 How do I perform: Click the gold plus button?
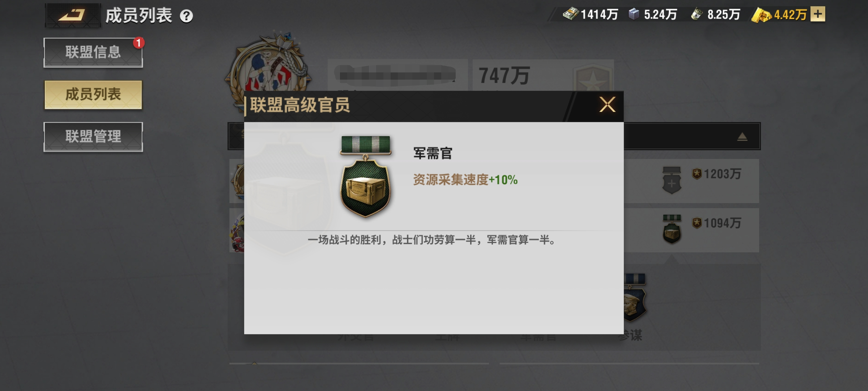click(818, 14)
